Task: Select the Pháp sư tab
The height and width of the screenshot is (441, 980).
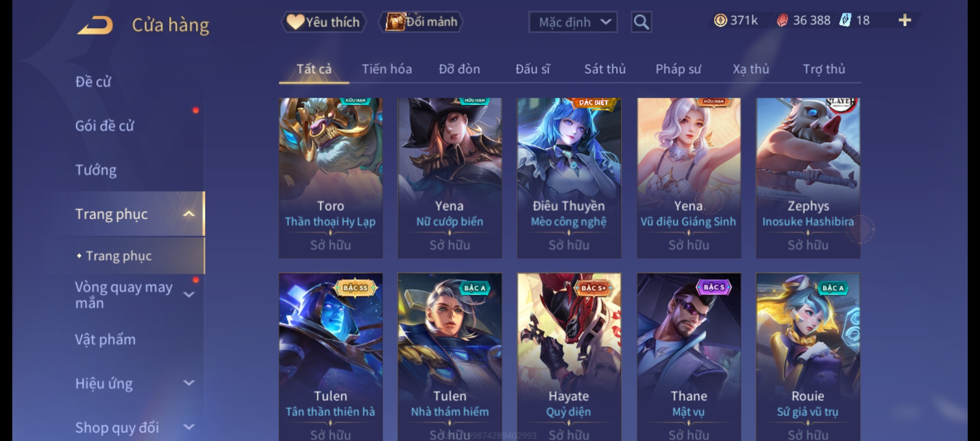Action: 678,69
